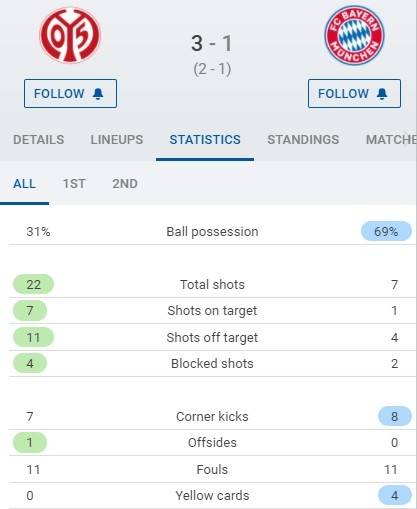Click the 3 - 1 final score

tap(212, 43)
